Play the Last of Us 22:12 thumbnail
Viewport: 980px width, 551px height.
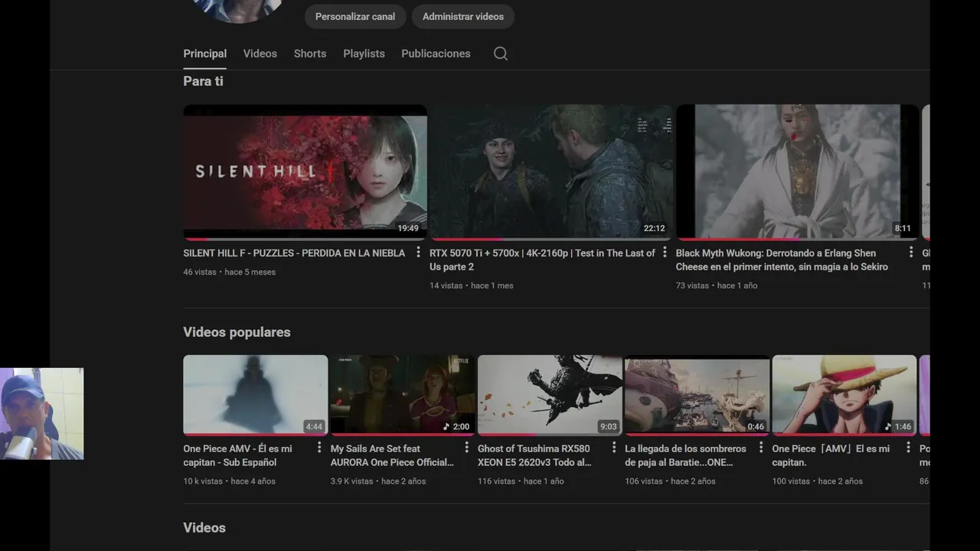tap(551, 172)
